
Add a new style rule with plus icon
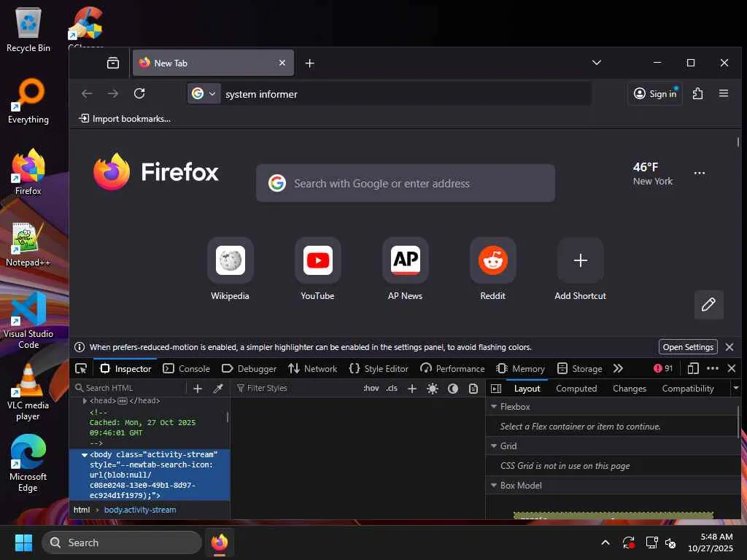412,389
